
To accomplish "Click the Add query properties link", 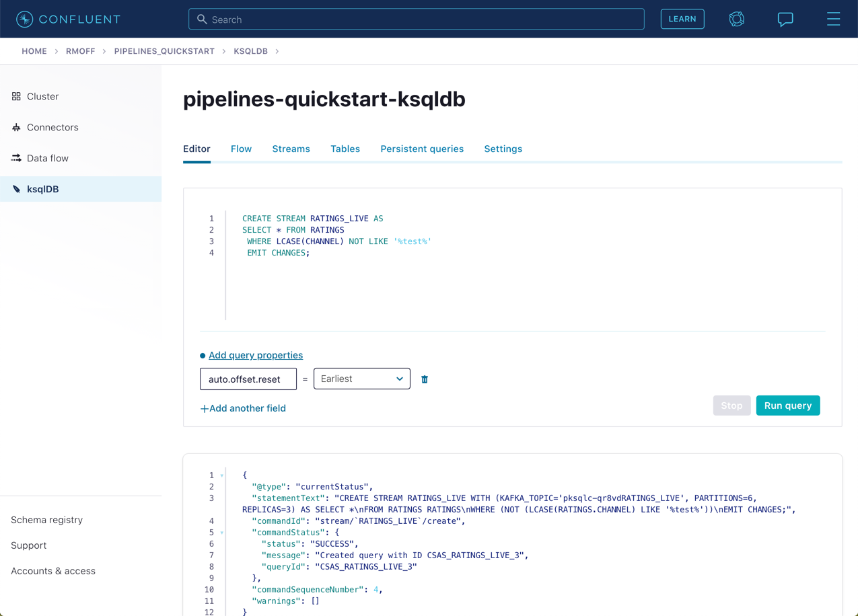I will (256, 355).
